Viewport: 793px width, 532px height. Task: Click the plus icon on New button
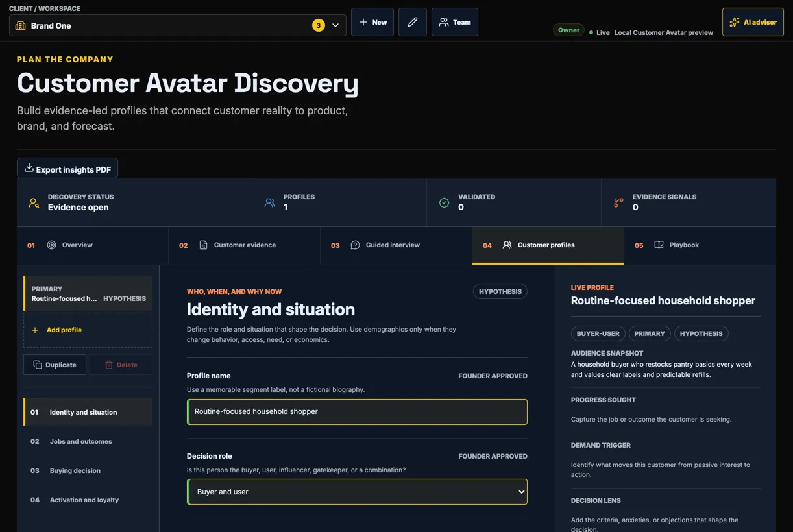pos(363,22)
